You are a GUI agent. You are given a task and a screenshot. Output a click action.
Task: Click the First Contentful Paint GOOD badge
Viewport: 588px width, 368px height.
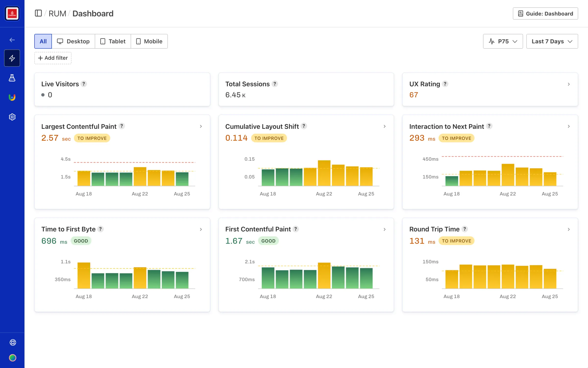click(268, 241)
